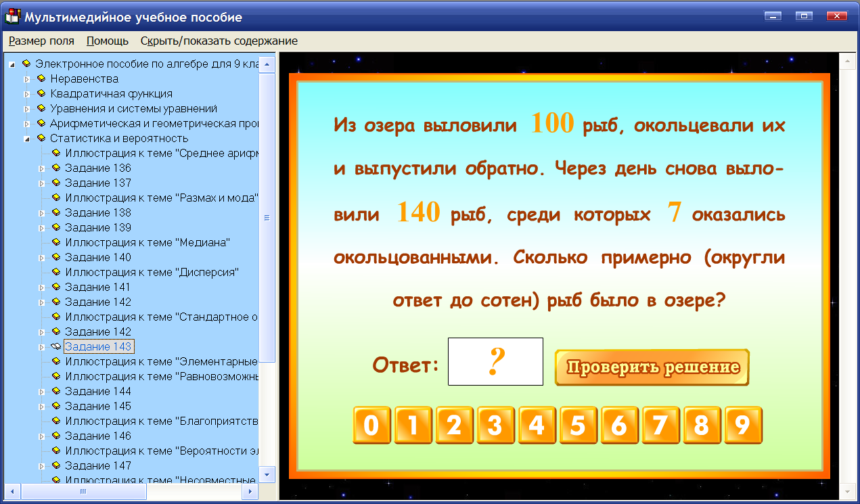
Task: Collapse the "Статистика и вероятность" node
Action: pyautogui.click(x=27, y=138)
